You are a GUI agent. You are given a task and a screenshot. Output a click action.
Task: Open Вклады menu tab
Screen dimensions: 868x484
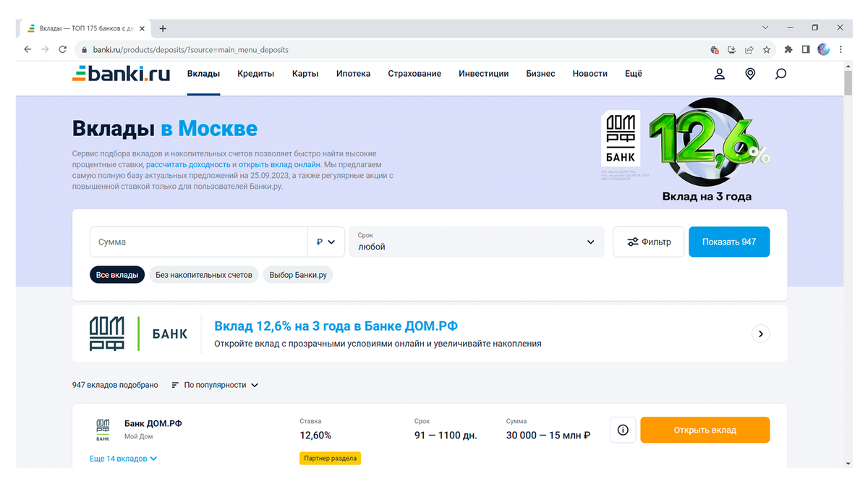[x=203, y=74]
